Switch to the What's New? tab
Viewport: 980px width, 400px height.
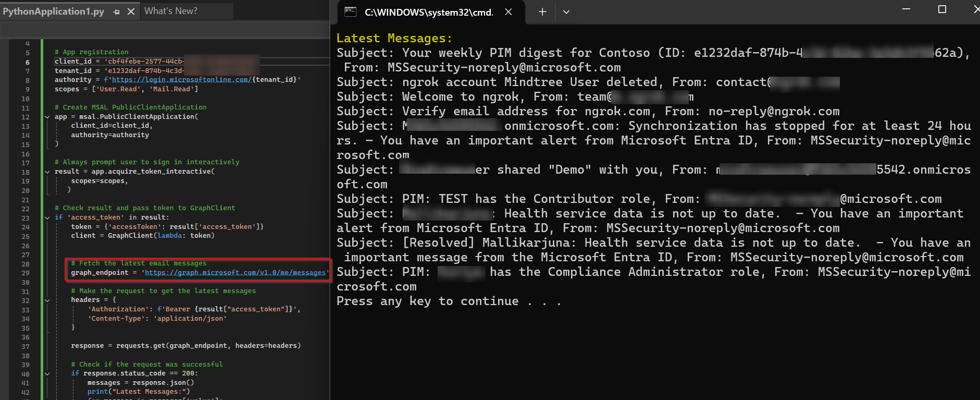172,10
